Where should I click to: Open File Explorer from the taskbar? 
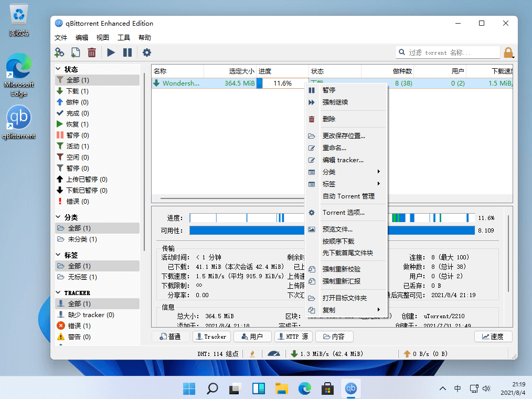[x=281, y=388]
